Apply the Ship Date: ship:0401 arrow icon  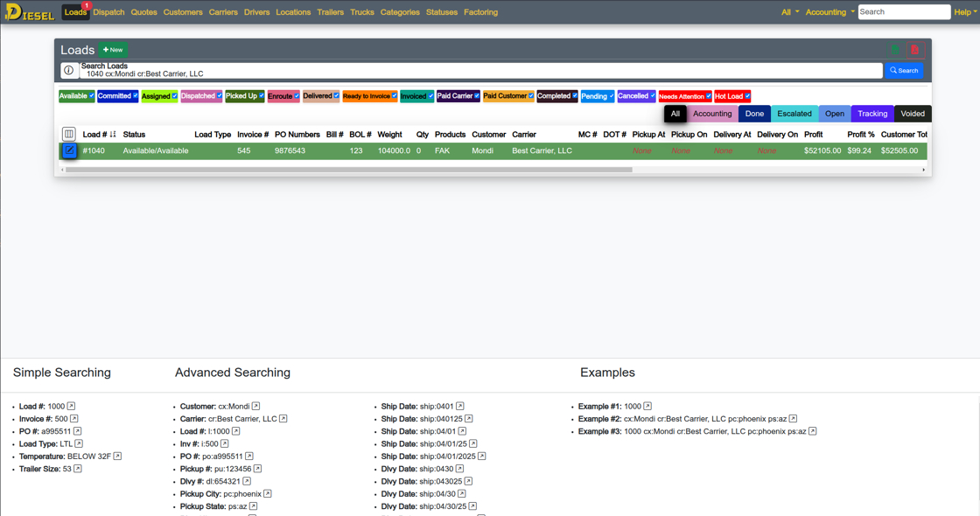point(460,406)
